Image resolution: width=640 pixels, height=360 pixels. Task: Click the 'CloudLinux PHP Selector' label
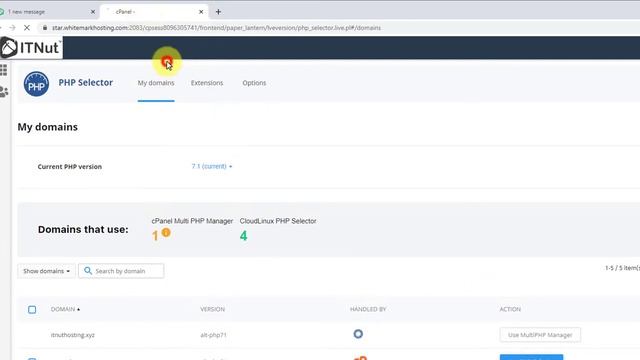pos(278,221)
